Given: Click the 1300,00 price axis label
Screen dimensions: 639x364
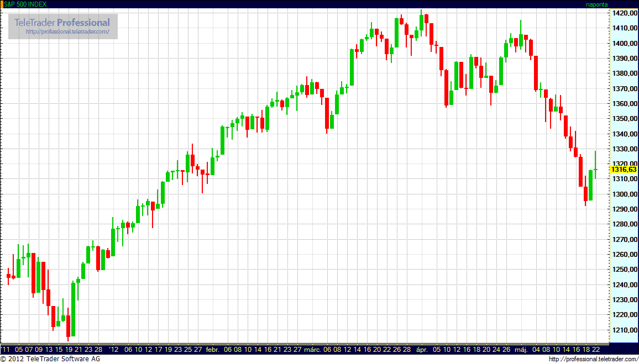Looking at the screenshot, I should (x=625, y=194).
